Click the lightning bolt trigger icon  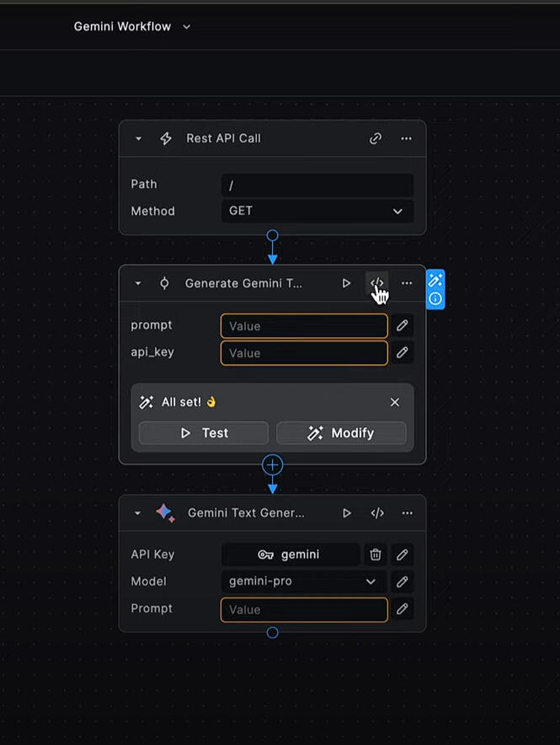coord(166,139)
